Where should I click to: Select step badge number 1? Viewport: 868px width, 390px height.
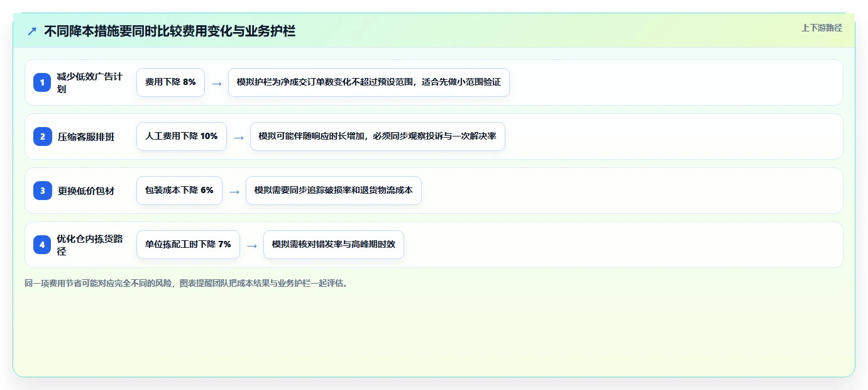(42, 82)
